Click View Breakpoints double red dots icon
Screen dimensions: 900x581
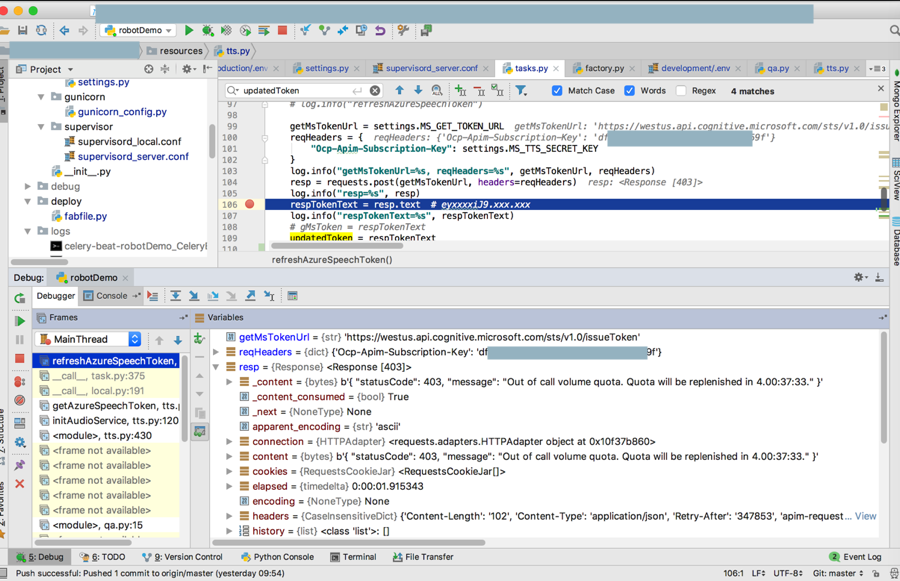[x=19, y=381]
